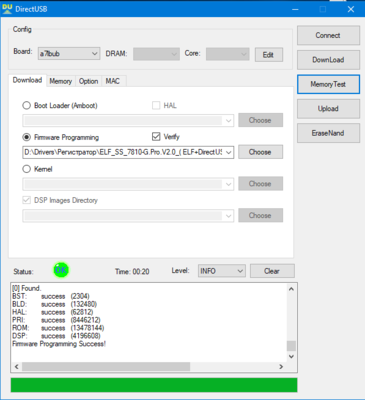Viewport: 365px width, 400px height.
Task: Click the log horizontal scrollbar thumb
Action: click(106, 367)
